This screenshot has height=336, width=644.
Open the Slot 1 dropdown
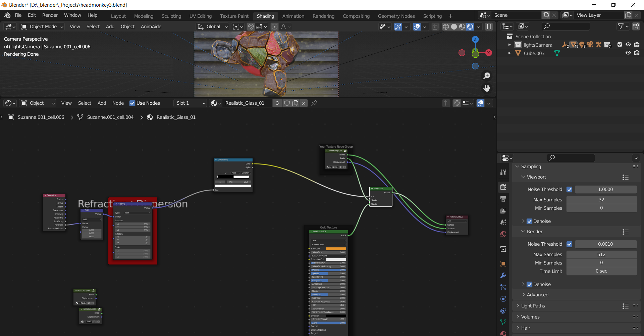190,103
